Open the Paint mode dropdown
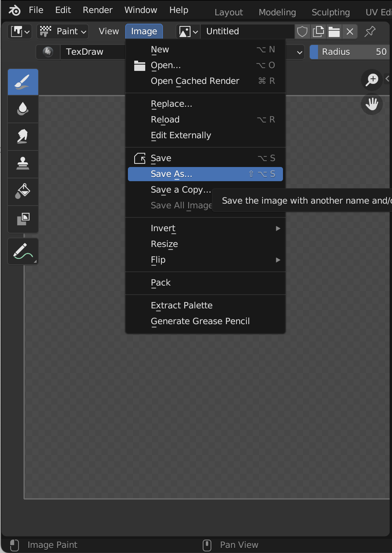The image size is (392, 553). tap(63, 32)
